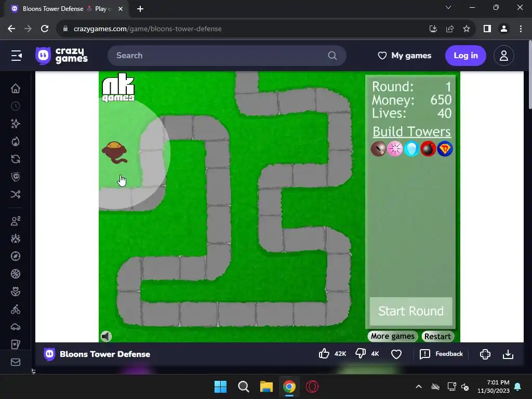532x399 pixels.
Task: Click the search magnifier icon
Action: pyautogui.click(x=332, y=55)
